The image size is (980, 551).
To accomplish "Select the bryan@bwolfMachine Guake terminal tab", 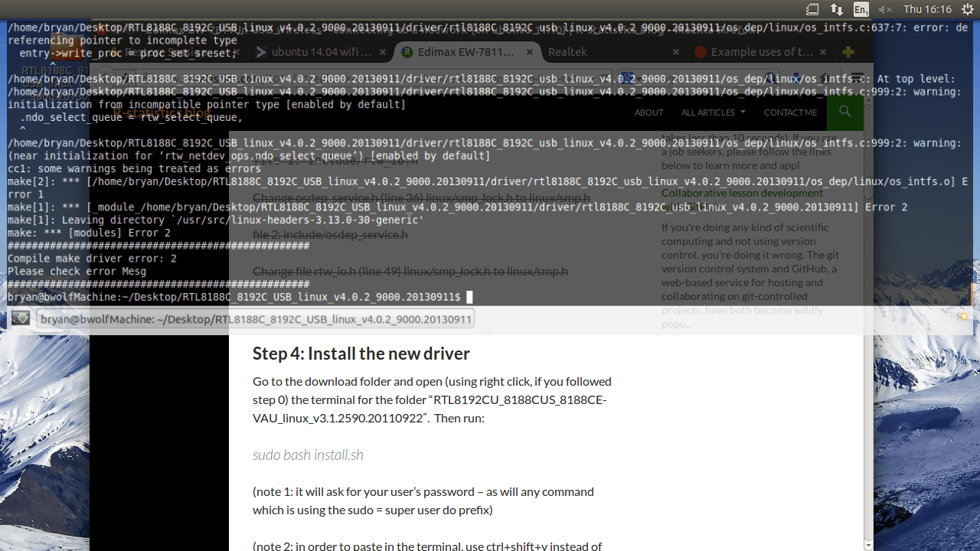I will tap(256, 319).
